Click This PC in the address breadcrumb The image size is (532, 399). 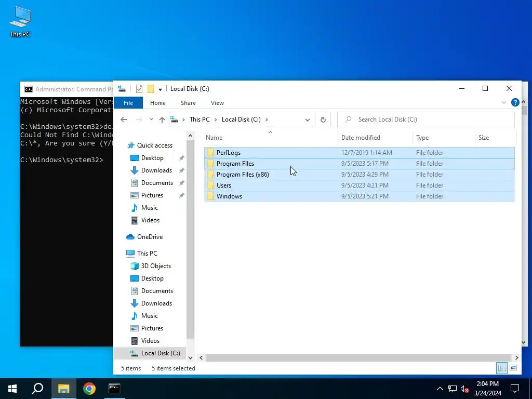[x=199, y=119]
